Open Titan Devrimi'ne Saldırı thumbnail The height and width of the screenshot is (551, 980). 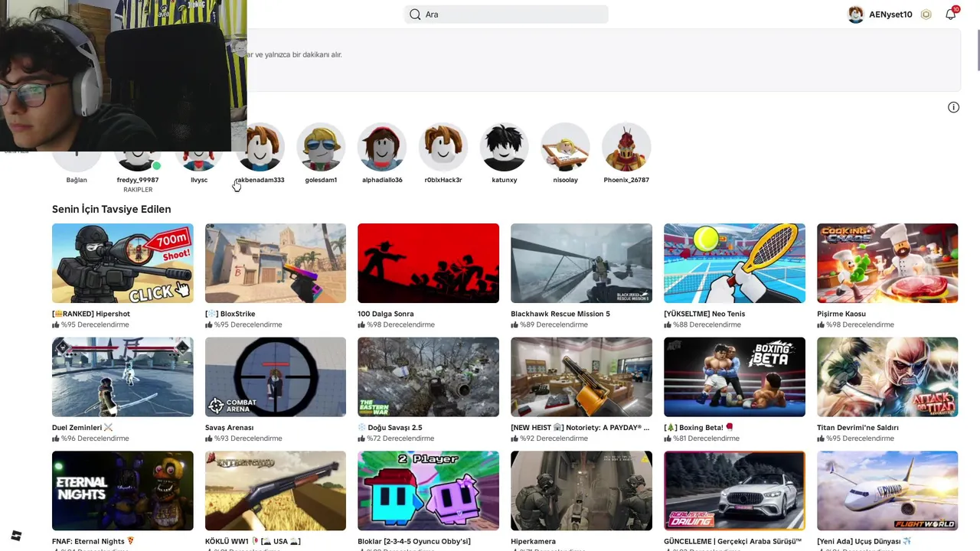[887, 377]
